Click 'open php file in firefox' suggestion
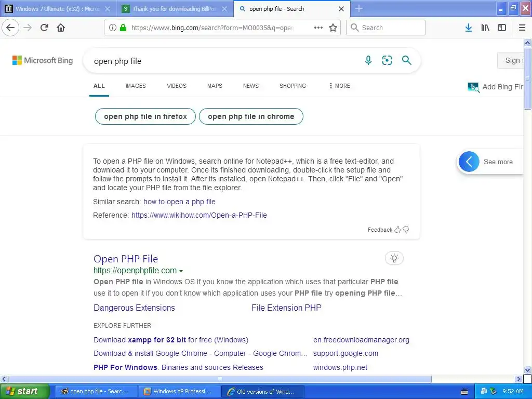 [145, 116]
